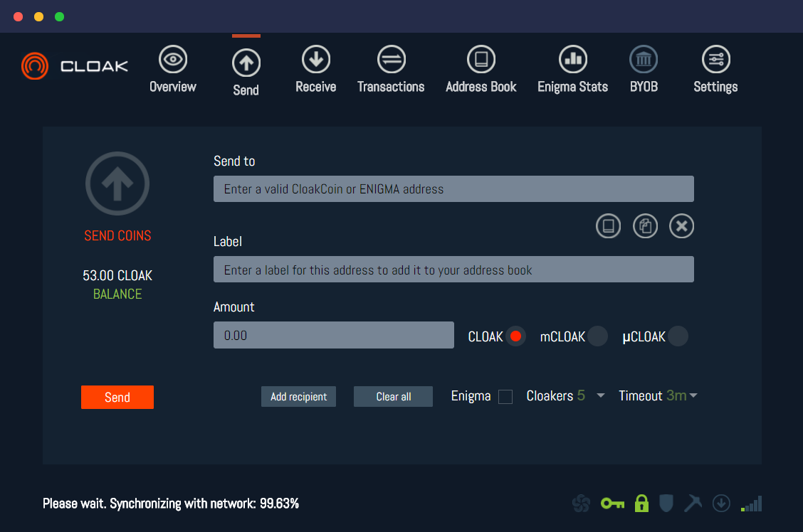Open the address book picker beside Send to
Viewport: 803px width, 532px height.
click(x=609, y=225)
